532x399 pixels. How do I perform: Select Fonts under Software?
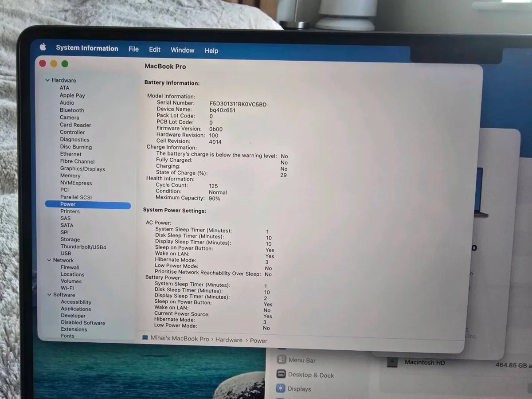(x=67, y=336)
